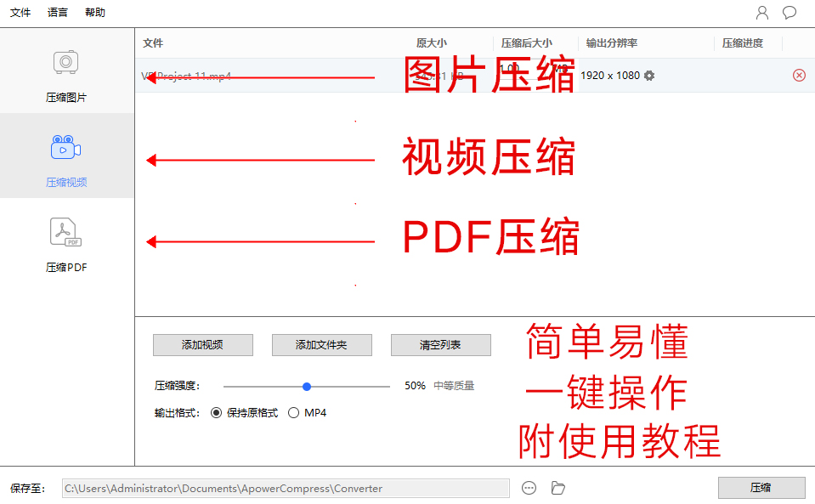The height and width of the screenshot is (504, 815).
Task: Open the 语言 menu
Action: tap(58, 13)
